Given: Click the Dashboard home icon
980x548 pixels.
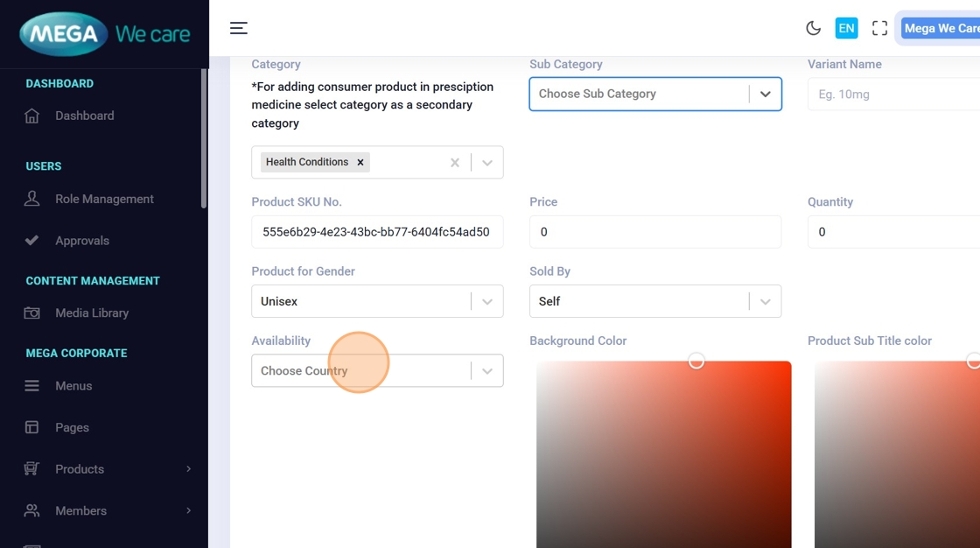Looking at the screenshot, I should click(32, 116).
